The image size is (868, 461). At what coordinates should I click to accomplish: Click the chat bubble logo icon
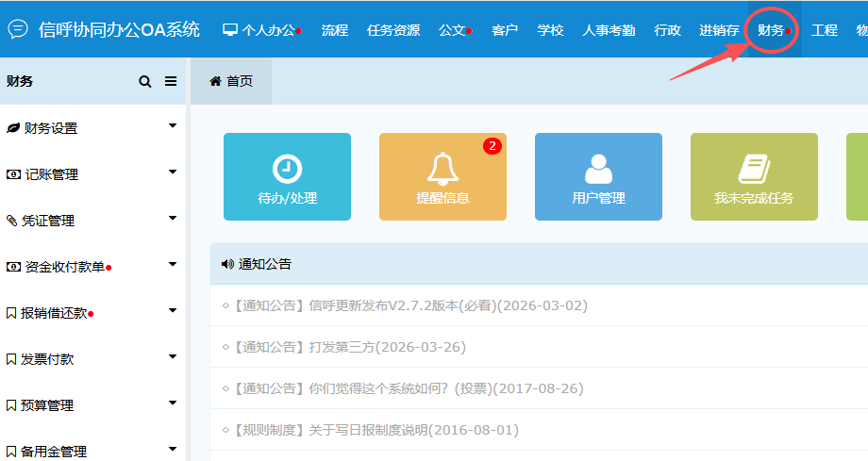18,29
